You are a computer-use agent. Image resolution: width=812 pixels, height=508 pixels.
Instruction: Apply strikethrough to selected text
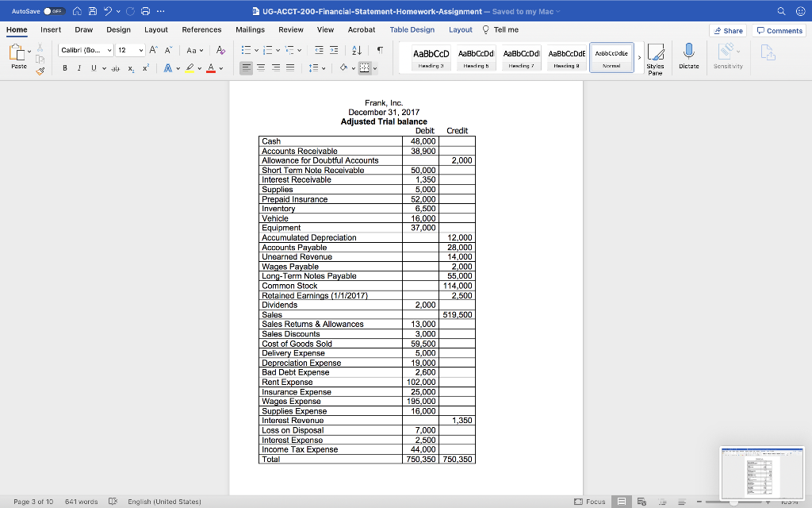[116, 68]
